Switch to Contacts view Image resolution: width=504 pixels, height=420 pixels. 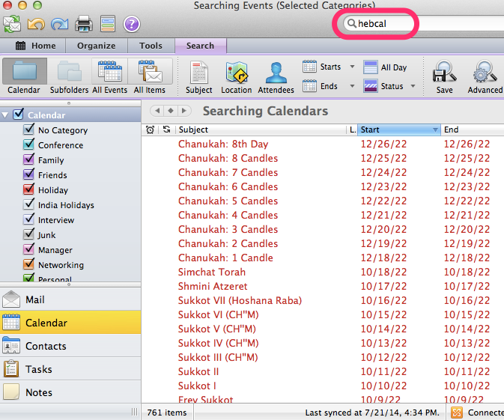pos(70,346)
